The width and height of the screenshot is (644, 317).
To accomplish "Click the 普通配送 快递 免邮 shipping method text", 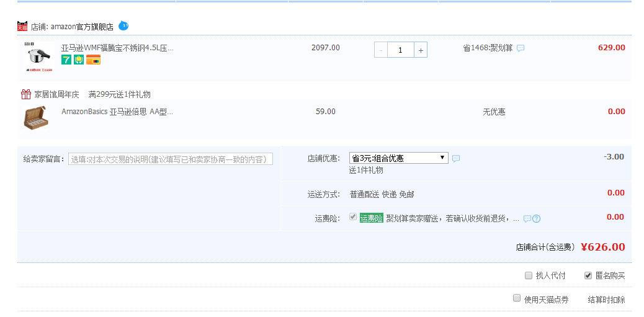I will [382, 195].
